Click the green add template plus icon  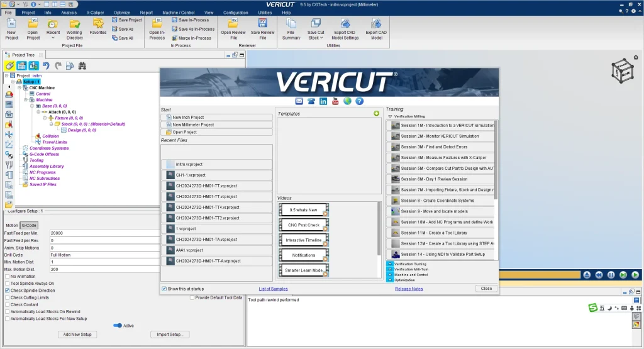(x=376, y=113)
